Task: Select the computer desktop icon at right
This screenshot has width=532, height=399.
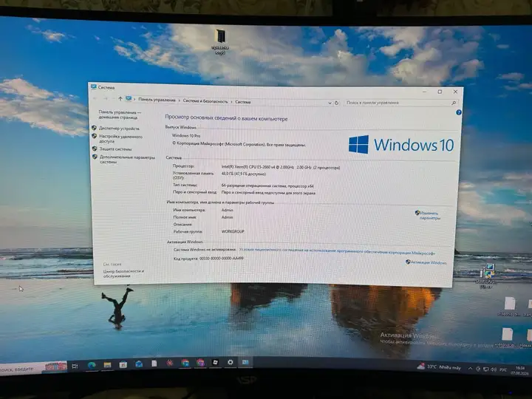Action: click(x=487, y=276)
